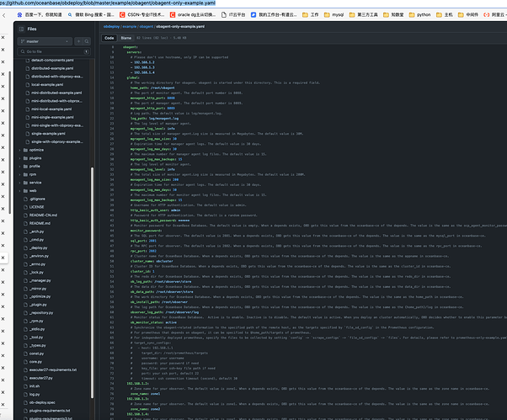Image resolution: width=507 pixels, height=420 pixels.
Task: Open _tool.py in file tree
Action: [36, 338]
